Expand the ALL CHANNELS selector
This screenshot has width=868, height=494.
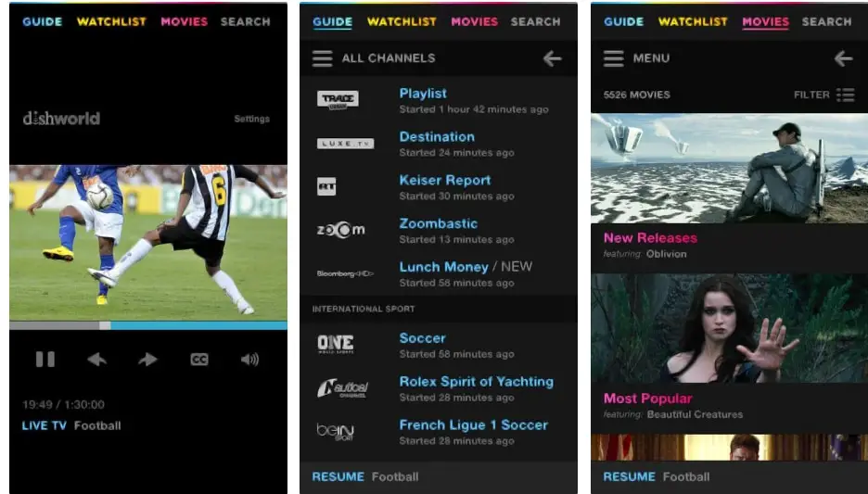pyautogui.click(x=389, y=58)
